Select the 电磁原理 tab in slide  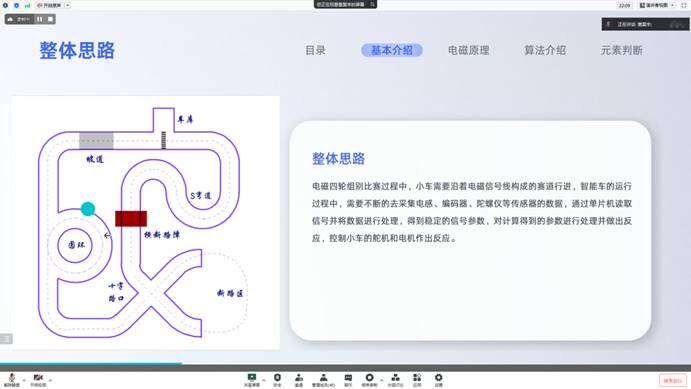click(x=468, y=50)
